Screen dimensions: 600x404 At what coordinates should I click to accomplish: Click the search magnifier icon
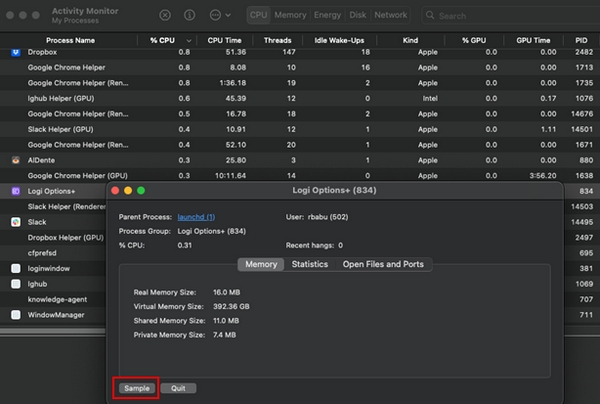(x=430, y=15)
